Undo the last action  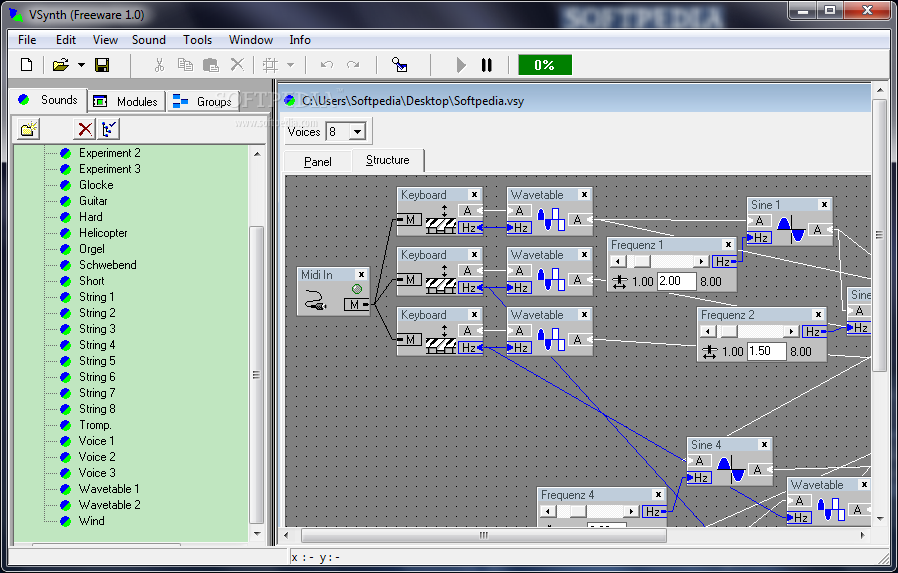click(x=327, y=65)
